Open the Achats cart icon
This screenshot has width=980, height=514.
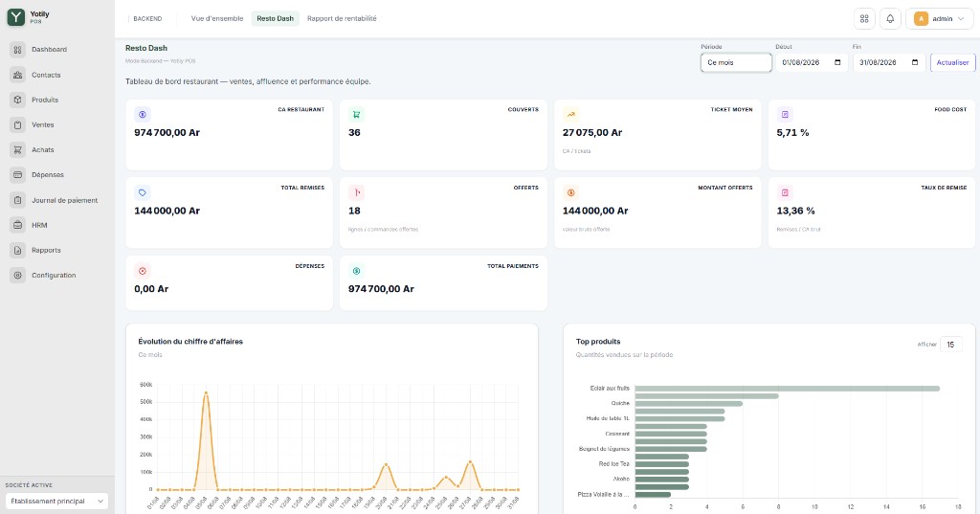pyautogui.click(x=17, y=150)
